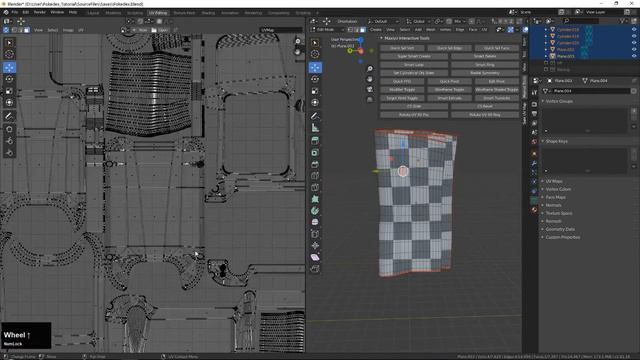Screen dimensions: 640x360
Task: Click the Open image button in UV editor
Action: (160, 30)
